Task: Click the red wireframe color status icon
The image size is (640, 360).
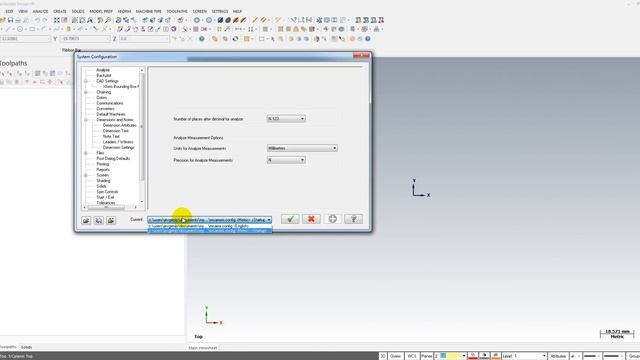Action: [x=473, y=356]
